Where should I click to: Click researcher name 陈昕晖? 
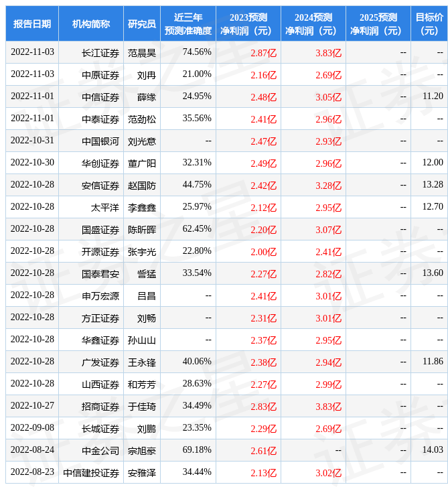click(142, 230)
